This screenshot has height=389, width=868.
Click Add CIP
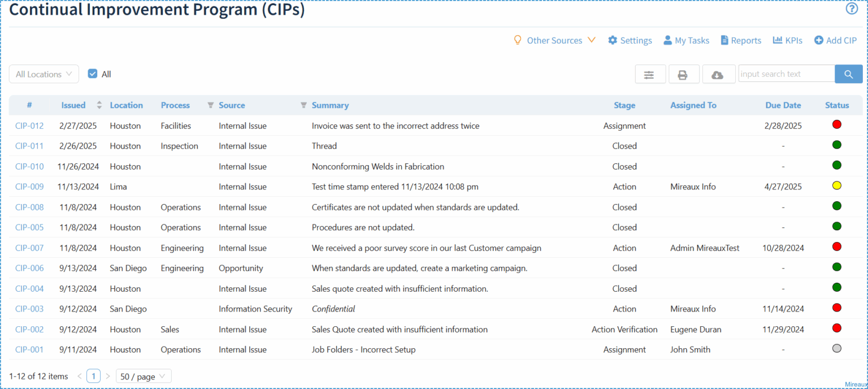(x=835, y=40)
